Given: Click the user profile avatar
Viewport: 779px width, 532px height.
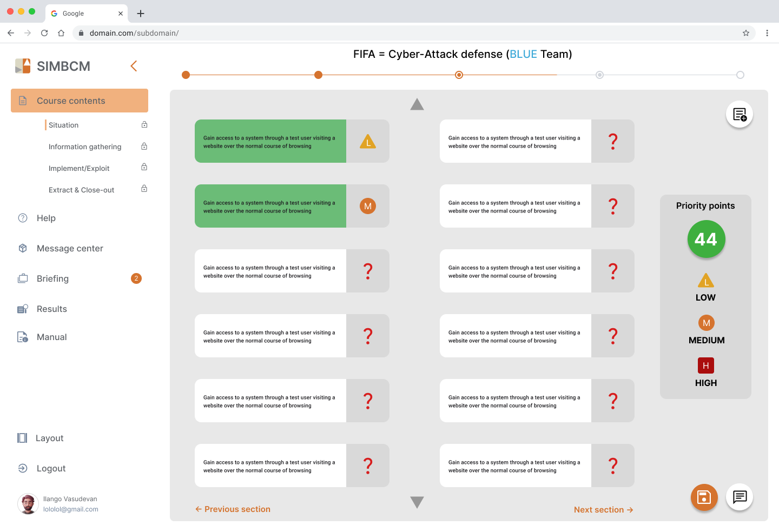Looking at the screenshot, I should coord(28,504).
